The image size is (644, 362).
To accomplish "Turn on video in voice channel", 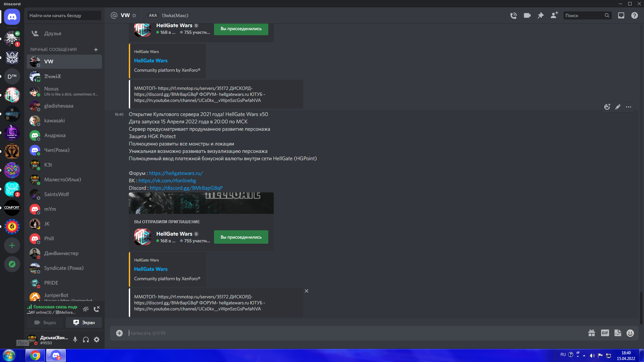I will (x=46, y=322).
